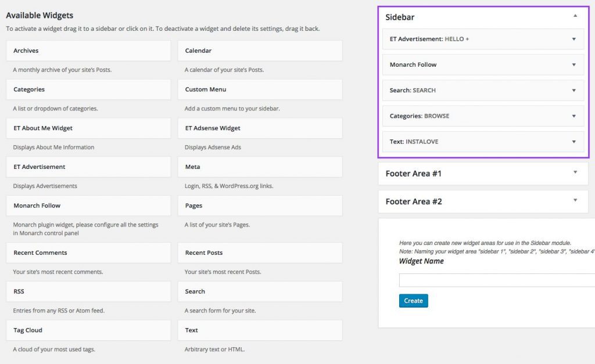Select the Tag Cloud widget
The width and height of the screenshot is (595, 364).
point(87,330)
